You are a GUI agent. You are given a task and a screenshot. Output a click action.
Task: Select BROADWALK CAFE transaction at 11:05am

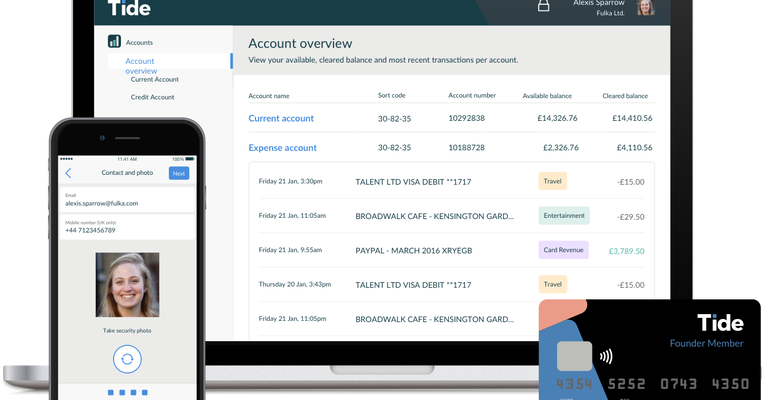[x=434, y=216]
